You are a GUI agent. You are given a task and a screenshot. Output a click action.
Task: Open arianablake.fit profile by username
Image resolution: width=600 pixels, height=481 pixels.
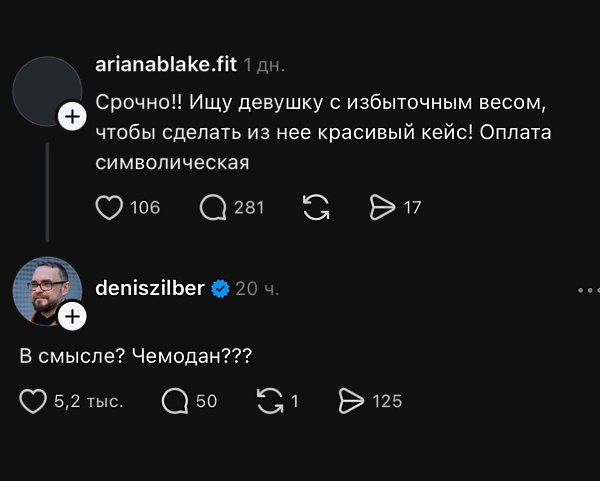pos(166,64)
